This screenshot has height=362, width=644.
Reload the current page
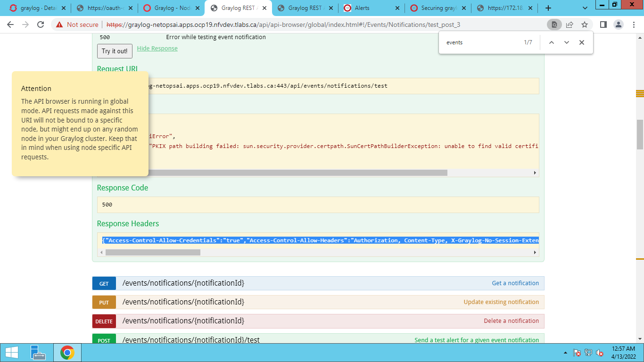pyautogui.click(x=41, y=25)
